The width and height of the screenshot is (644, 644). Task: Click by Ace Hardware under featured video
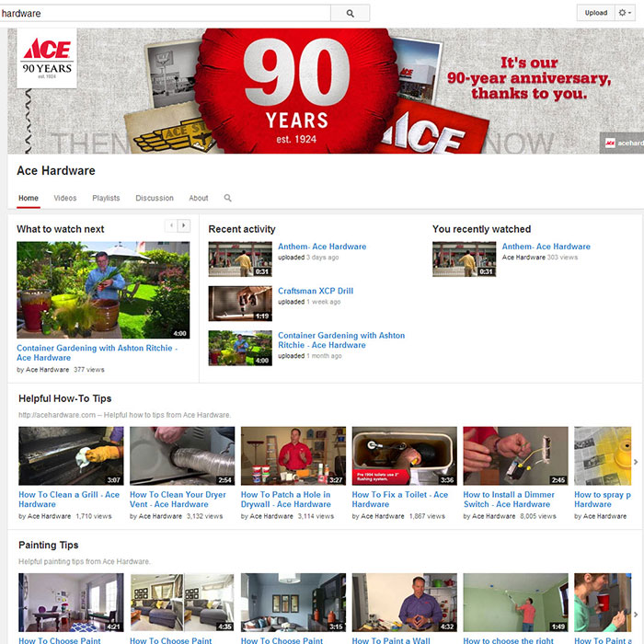(x=43, y=370)
